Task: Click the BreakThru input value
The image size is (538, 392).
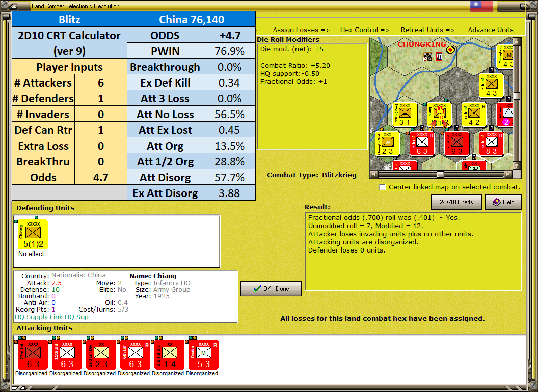Action: [x=100, y=161]
